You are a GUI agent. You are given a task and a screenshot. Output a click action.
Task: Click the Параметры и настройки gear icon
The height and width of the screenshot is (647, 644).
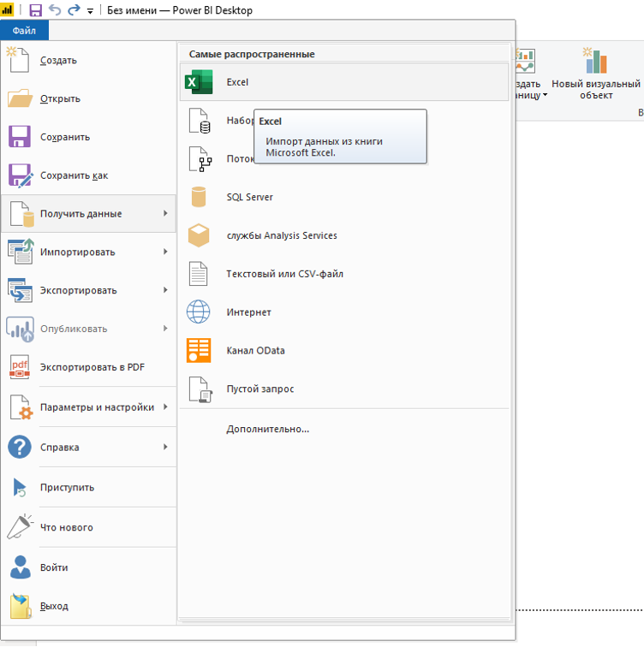click(21, 407)
